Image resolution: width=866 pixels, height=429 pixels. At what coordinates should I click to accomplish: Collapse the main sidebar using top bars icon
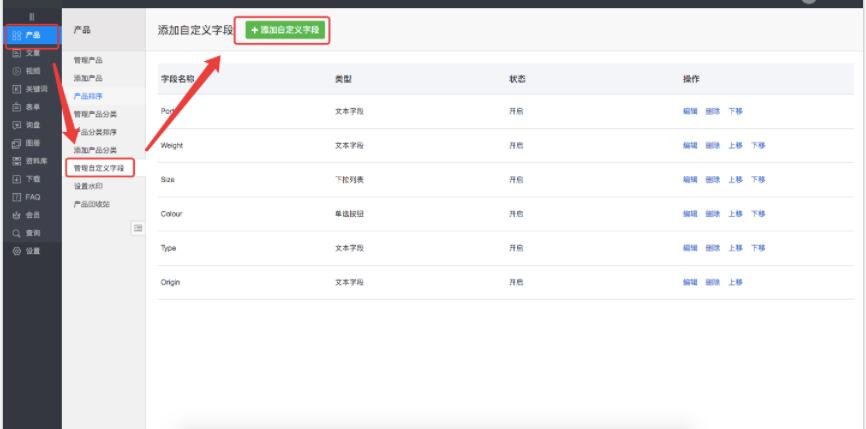coord(30,16)
